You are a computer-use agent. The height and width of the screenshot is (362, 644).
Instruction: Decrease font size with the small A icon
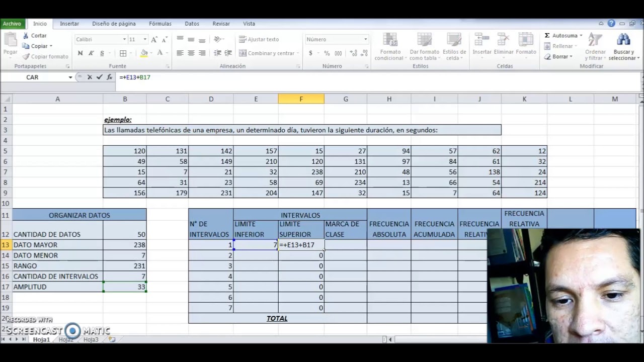point(166,39)
